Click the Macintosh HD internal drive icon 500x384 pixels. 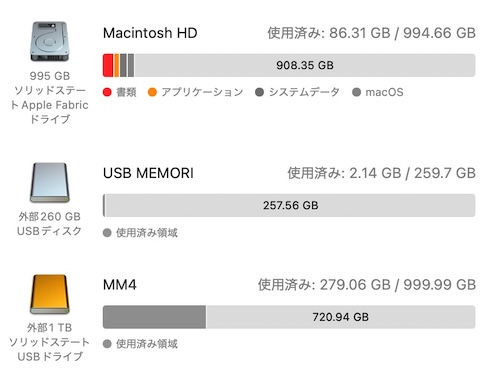49,42
